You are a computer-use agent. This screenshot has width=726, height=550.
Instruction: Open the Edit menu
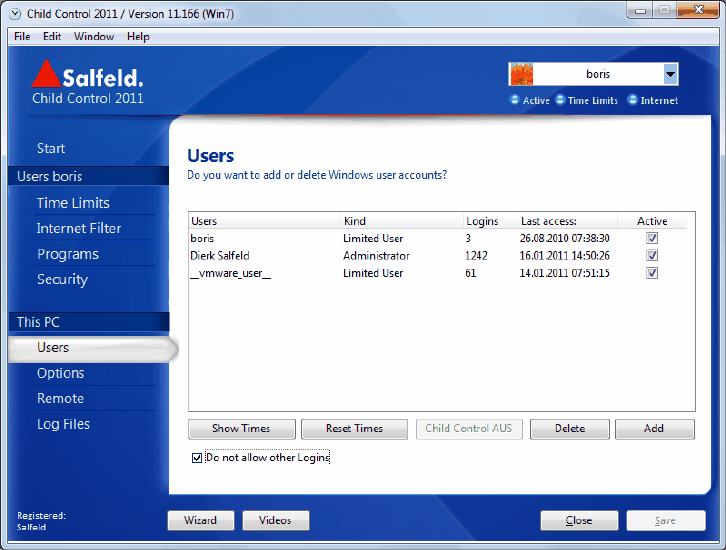click(x=52, y=36)
